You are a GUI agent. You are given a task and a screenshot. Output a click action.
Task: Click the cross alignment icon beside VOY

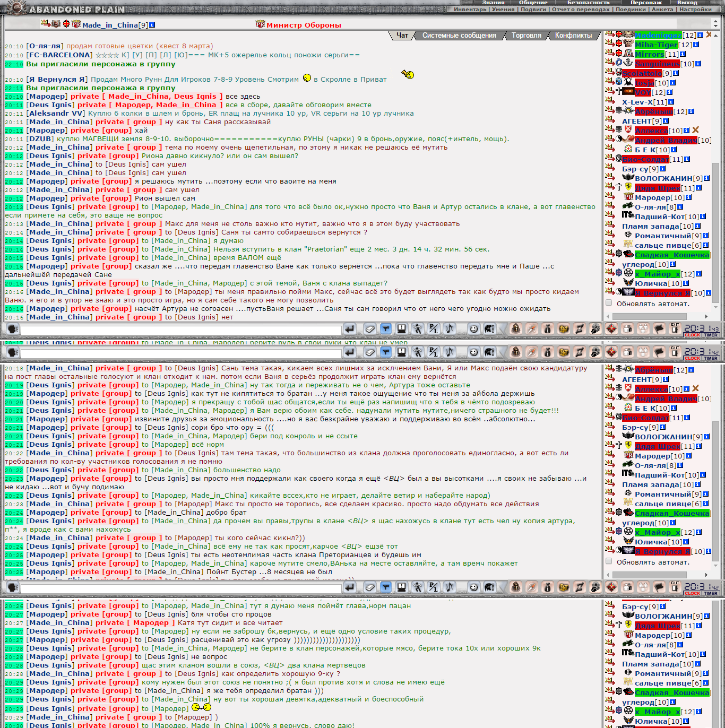click(619, 92)
